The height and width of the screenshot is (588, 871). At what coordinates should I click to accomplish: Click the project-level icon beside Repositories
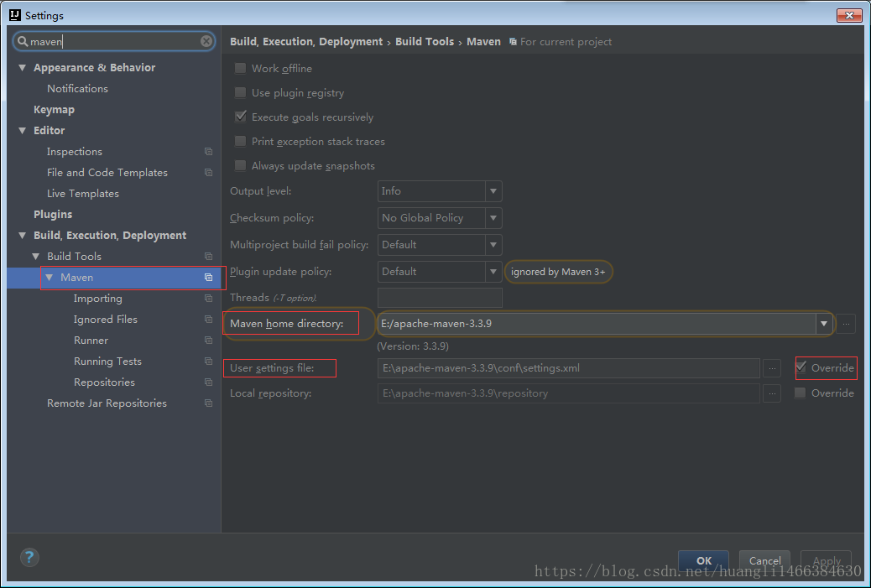tap(208, 382)
